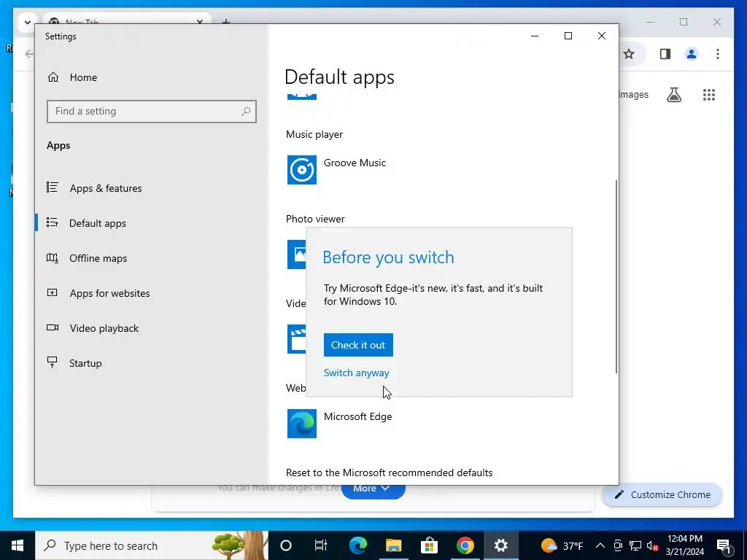Click the taskbar search box

tap(152, 545)
